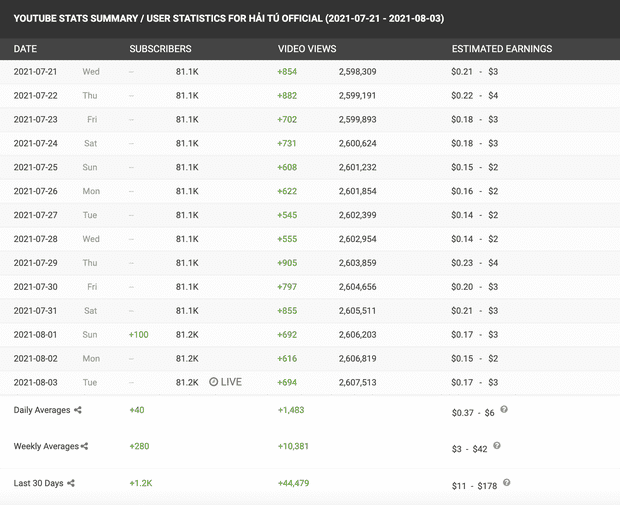The image size is (620, 505).
Task: Select the 2021-07-21 date row
Action: pyautogui.click(x=310, y=72)
